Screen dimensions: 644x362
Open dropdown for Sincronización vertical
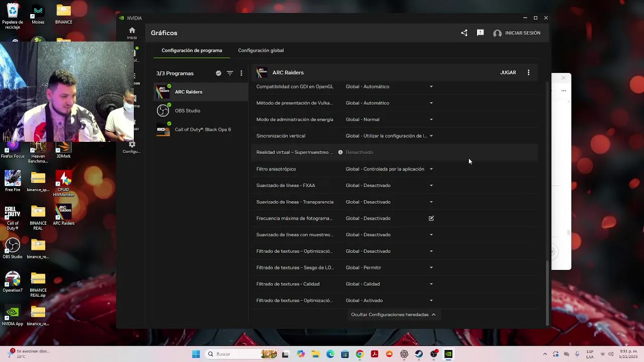(x=431, y=136)
